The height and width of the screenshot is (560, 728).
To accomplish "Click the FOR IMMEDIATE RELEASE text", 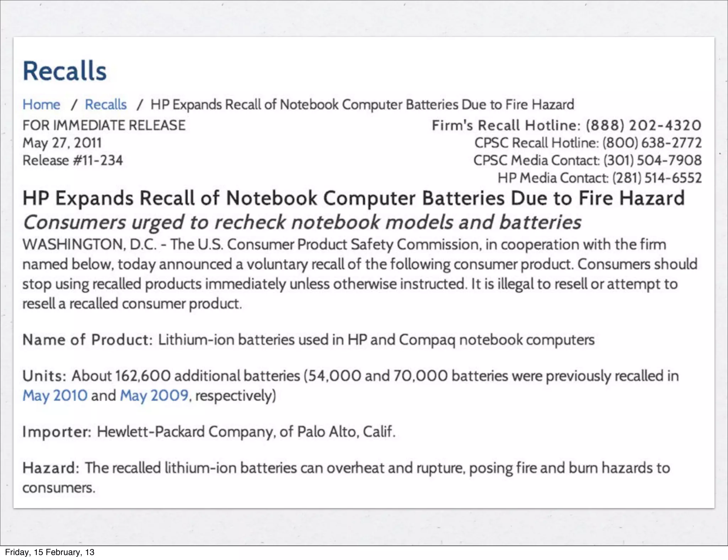I will coord(104,125).
